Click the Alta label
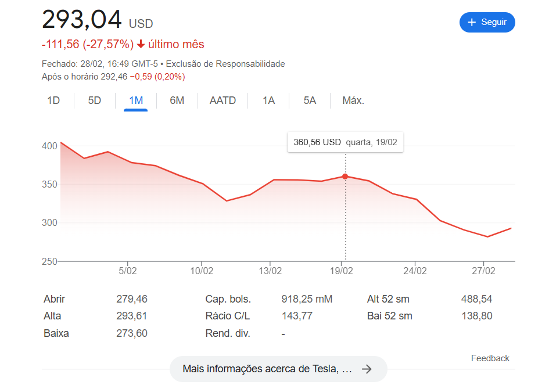The height and width of the screenshot is (392, 549). (x=52, y=316)
